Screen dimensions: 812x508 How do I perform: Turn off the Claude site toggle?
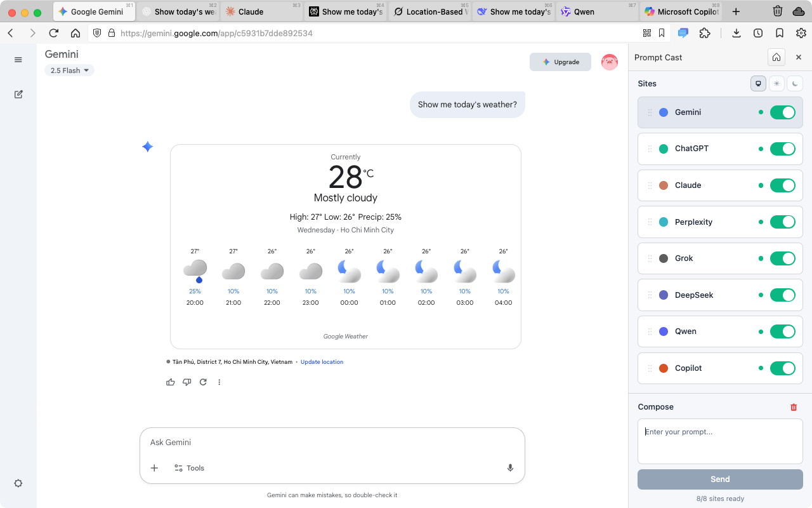pos(782,185)
